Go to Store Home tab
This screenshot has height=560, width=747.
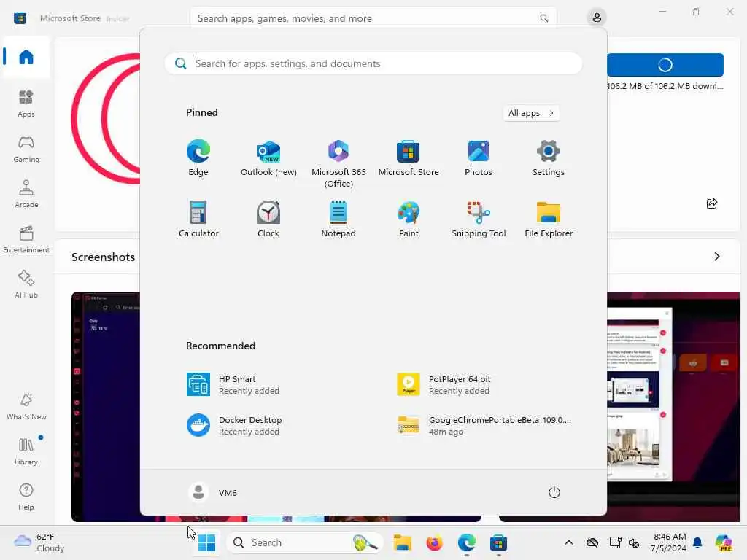(26, 57)
